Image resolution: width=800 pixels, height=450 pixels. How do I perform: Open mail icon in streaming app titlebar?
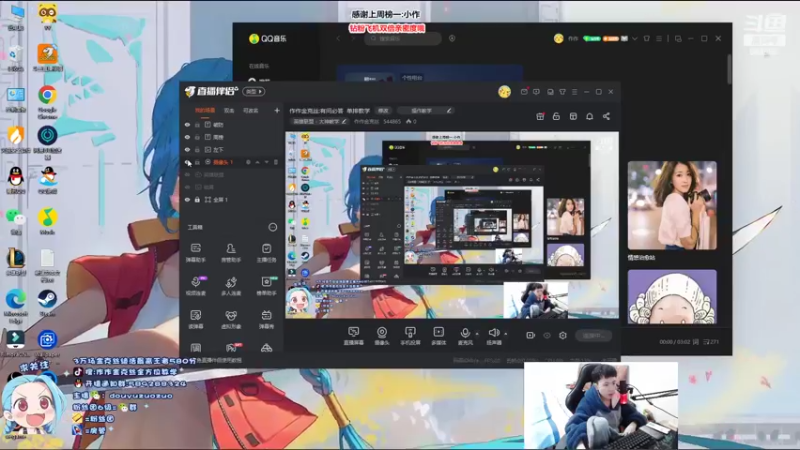pos(524,92)
